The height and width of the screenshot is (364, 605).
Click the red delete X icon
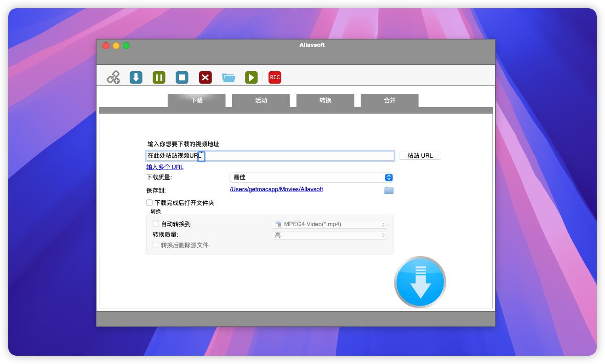(205, 77)
